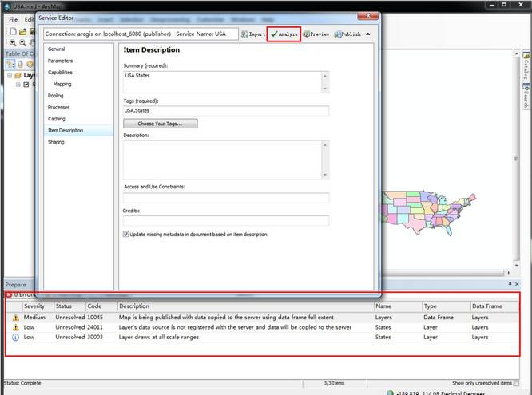Click Summary box scroll up arrow
The image size is (532, 395).
click(325, 76)
